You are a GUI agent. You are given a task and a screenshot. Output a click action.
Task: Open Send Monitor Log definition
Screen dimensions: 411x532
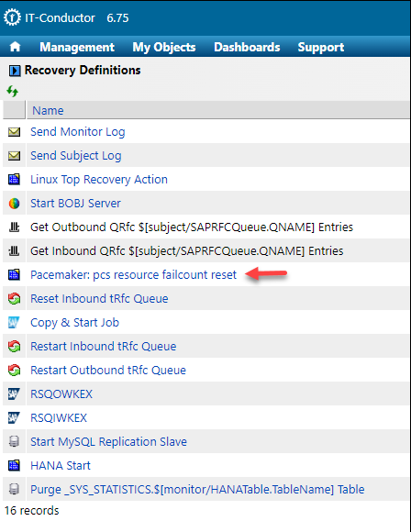point(78,132)
